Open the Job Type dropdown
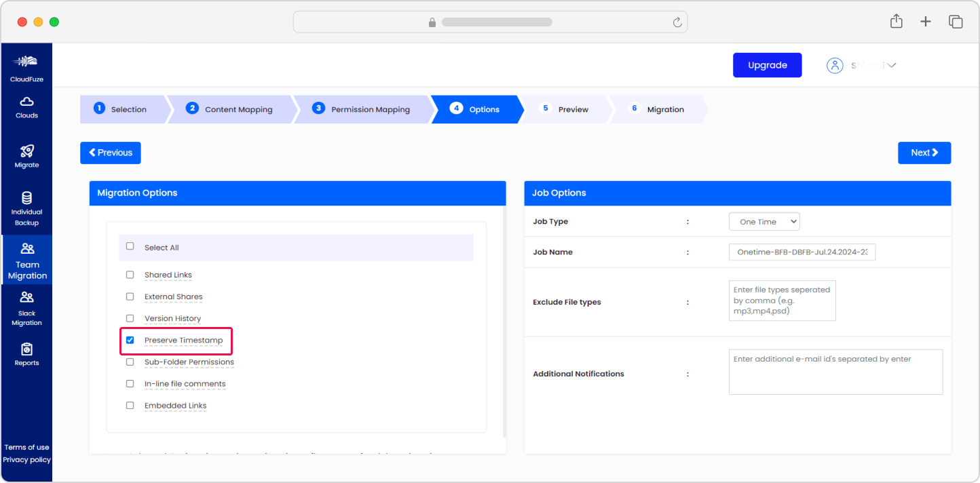This screenshot has width=980, height=483. [764, 222]
